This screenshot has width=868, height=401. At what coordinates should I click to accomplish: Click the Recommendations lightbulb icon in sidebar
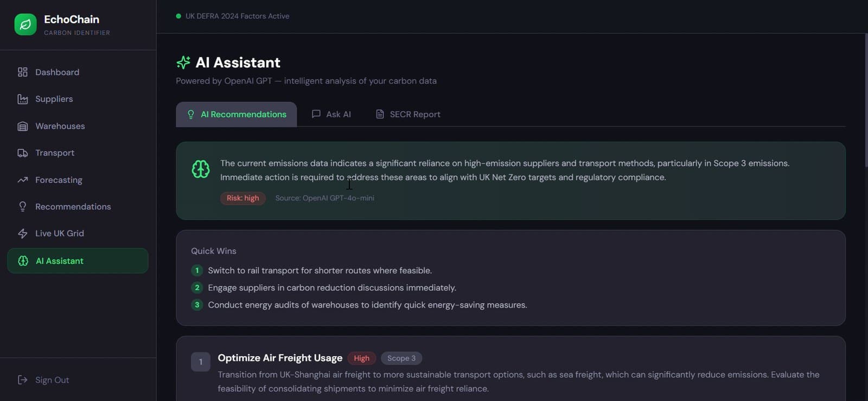pos(22,207)
